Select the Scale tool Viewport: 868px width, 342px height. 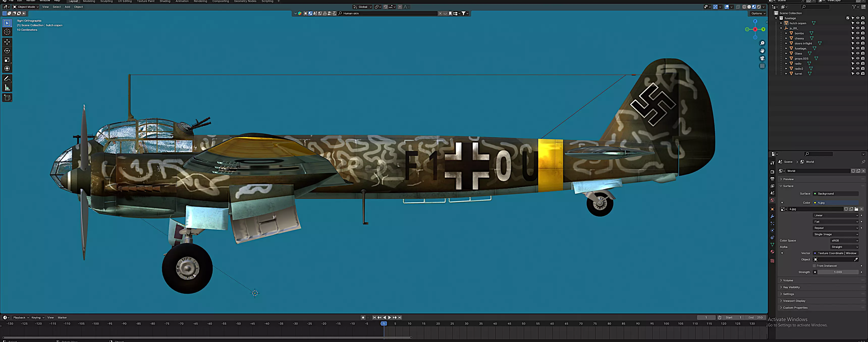[7, 60]
